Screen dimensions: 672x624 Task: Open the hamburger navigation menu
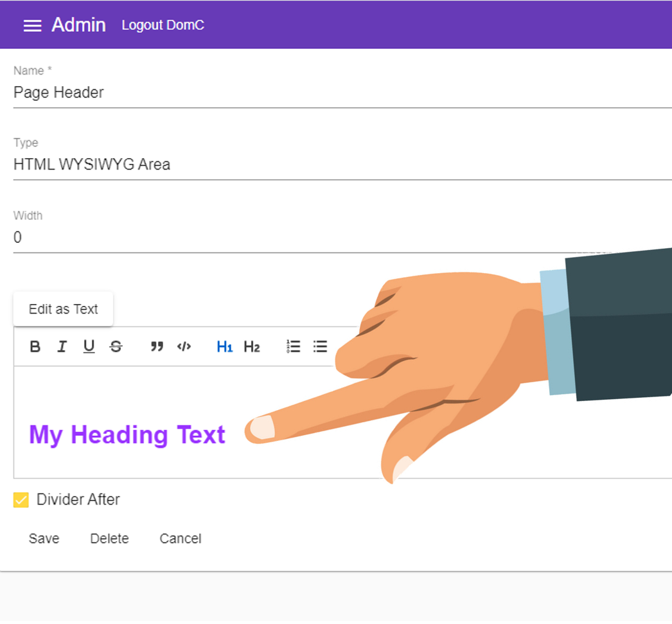click(32, 26)
